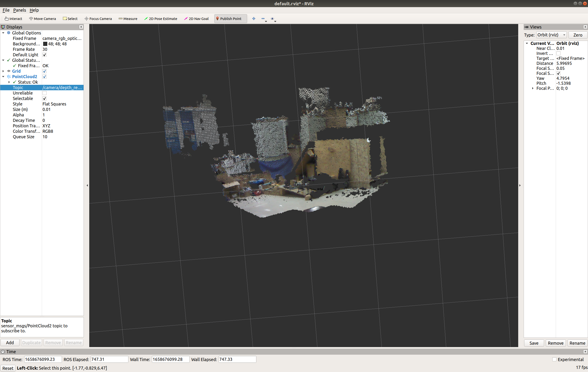The image size is (588, 372).
Task: Pick the Measure tool
Action: [128, 19]
